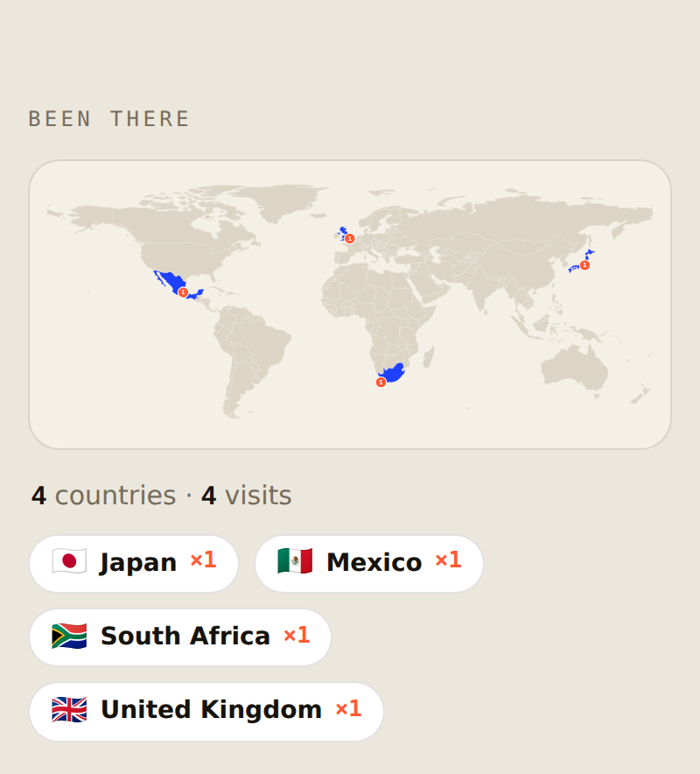
Task: Click the ×1 count beside United Kingdom
Action: pyautogui.click(x=348, y=709)
